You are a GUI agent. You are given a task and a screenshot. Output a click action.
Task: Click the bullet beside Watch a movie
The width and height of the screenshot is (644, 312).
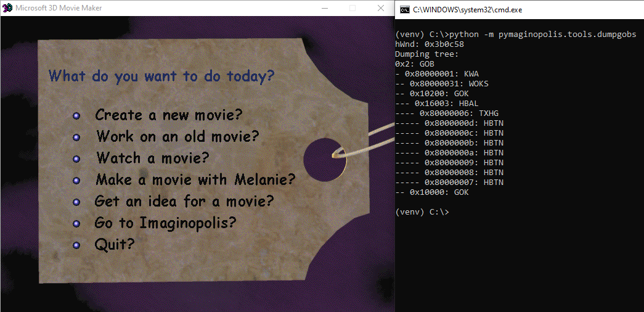(76, 158)
